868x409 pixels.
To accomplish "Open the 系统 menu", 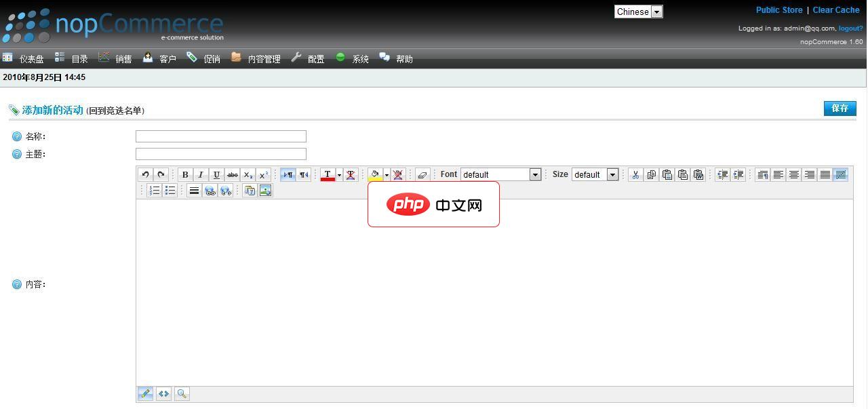I will pyautogui.click(x=359, y=58).
